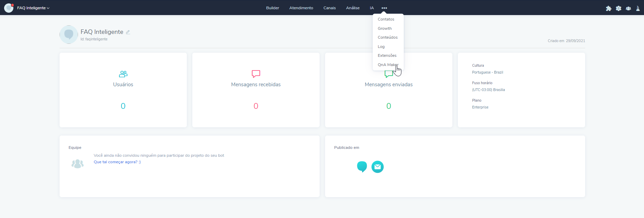Open settings gear icon in top bar
Image resolution: width=644 pixels, height=218 pixels.
tap(618, 8)
